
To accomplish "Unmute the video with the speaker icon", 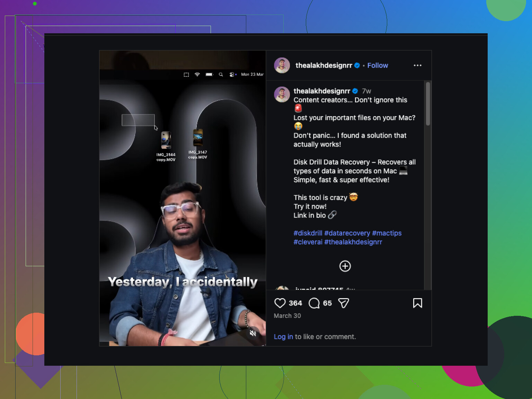I will click(x=253, y=333).
